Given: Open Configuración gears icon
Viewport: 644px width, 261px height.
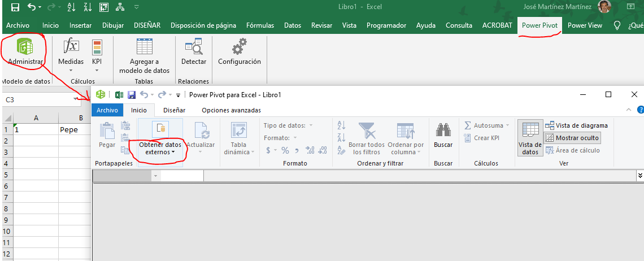Looking at the screenshot, I should tap(240, 46).
